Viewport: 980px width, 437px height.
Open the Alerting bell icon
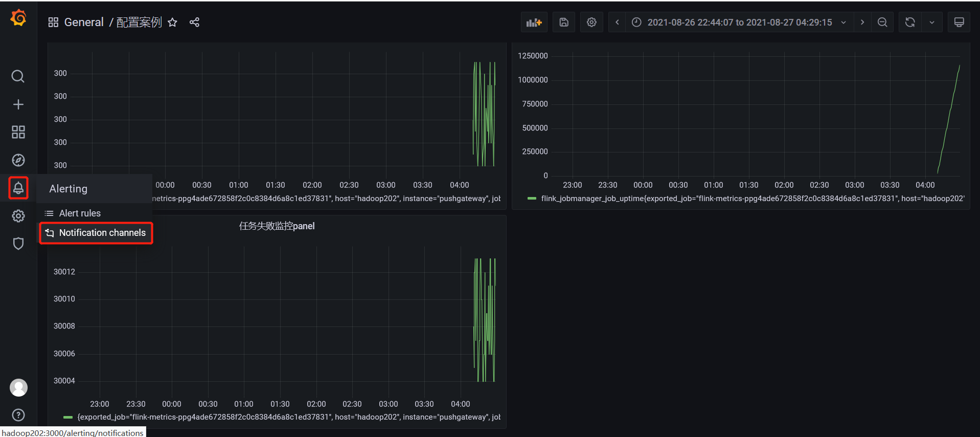coord(18,188)
